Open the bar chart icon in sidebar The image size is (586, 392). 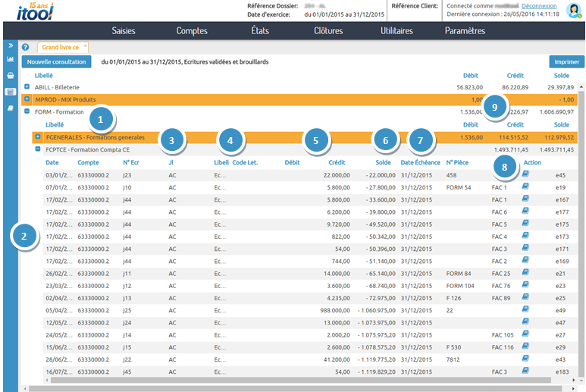[x=11, y=59]
